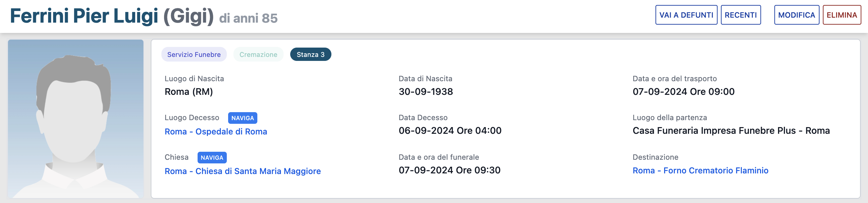
Task: Open Chiesa di Santa Maria Maggiore link
Action: click(x=243, y=171)
